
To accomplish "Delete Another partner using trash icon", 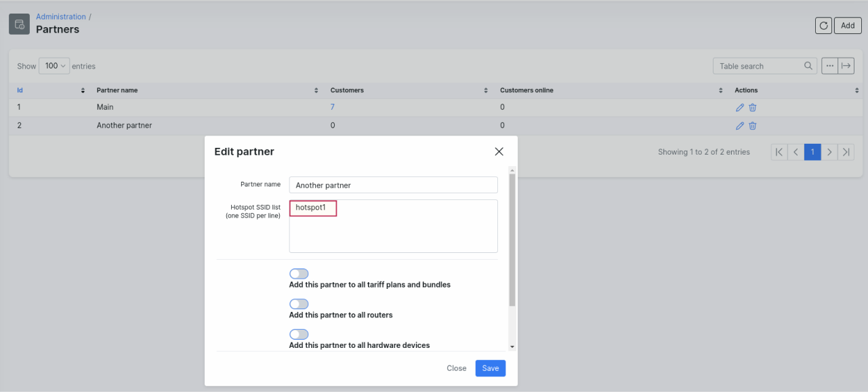I will tap(753, 125).
